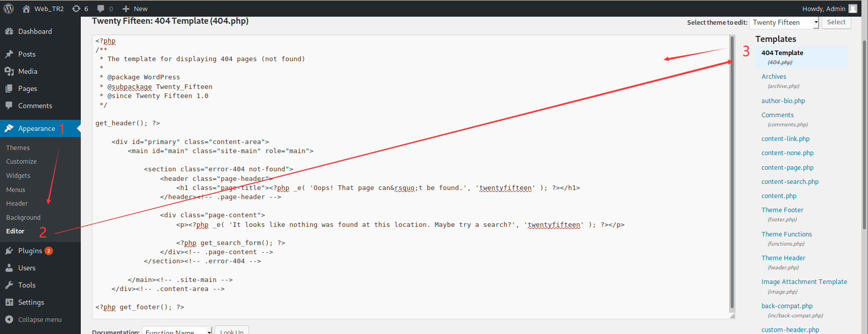
Task: Open the updates icon showing 6
Action: point(76,9)
